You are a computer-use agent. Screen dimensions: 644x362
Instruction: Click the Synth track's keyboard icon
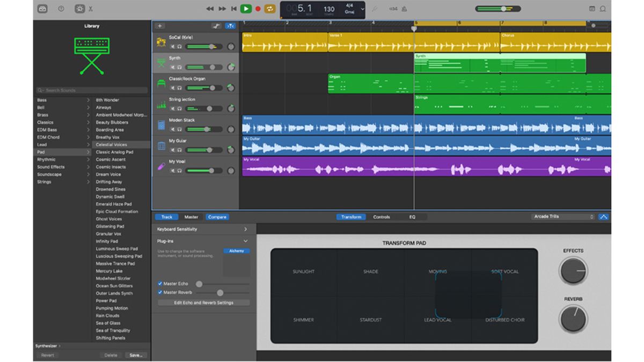pos(160,61)
